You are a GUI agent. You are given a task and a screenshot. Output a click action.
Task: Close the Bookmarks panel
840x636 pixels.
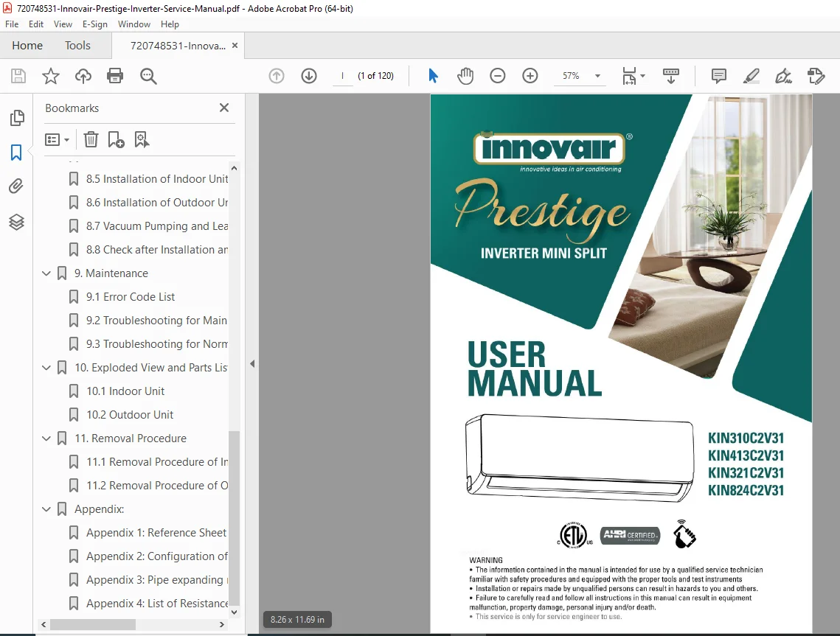click(x=224, y=108)
